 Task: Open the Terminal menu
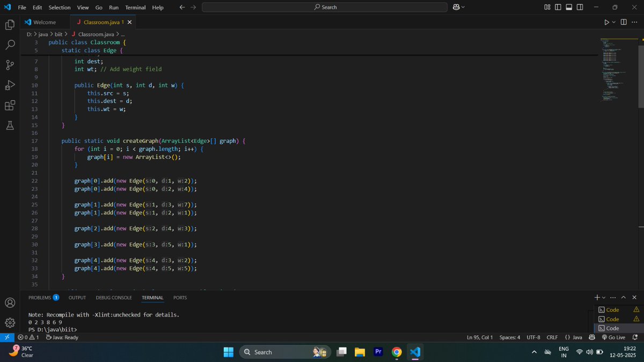[135, 8]
